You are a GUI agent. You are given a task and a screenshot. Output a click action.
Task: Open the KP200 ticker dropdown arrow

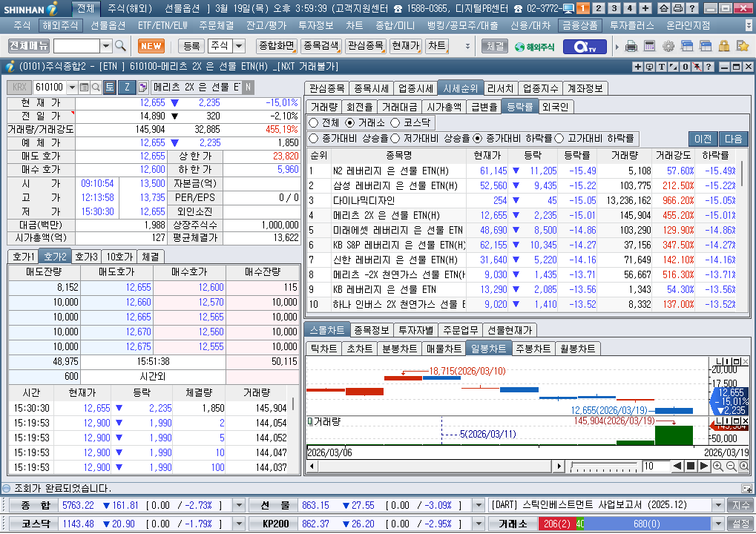[479, 524]
